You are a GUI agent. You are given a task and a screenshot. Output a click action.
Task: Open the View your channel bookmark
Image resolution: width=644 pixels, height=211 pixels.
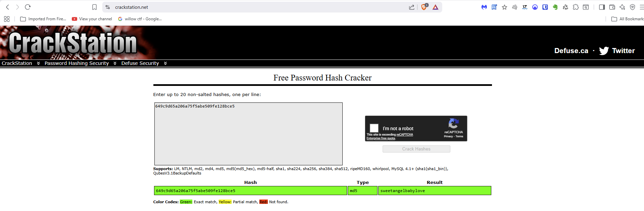coord(92,19)
